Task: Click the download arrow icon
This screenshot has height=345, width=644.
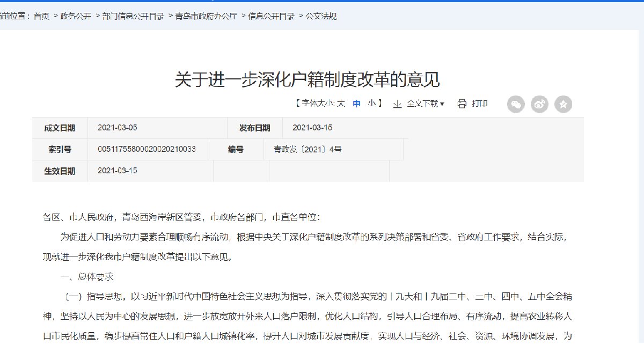Action: tap(398, 104)
